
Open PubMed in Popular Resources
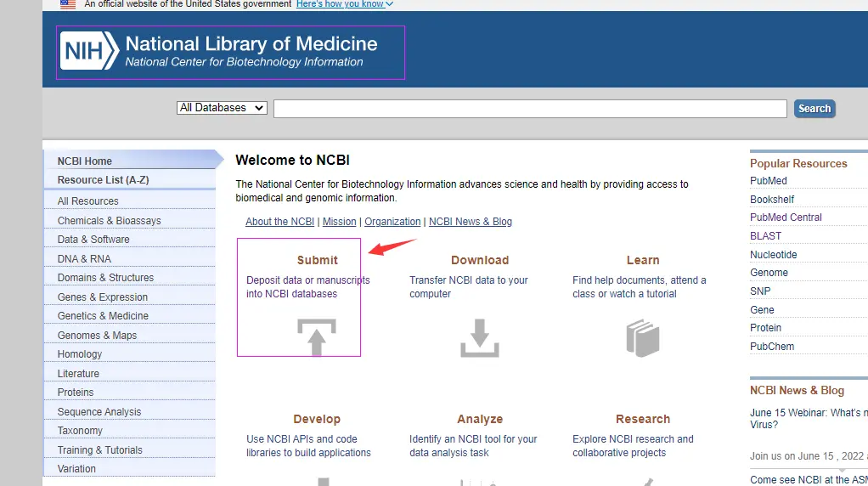pos(769,180)
